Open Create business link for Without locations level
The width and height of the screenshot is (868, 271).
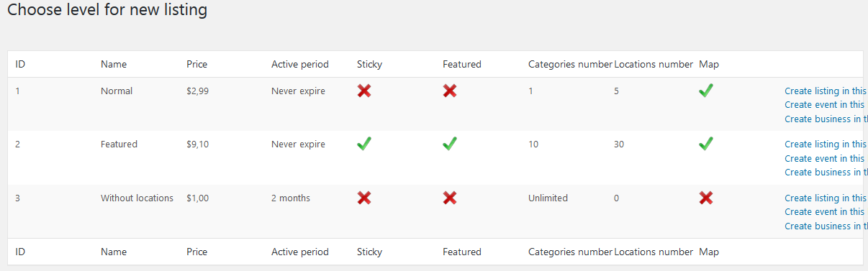point(826,226)
